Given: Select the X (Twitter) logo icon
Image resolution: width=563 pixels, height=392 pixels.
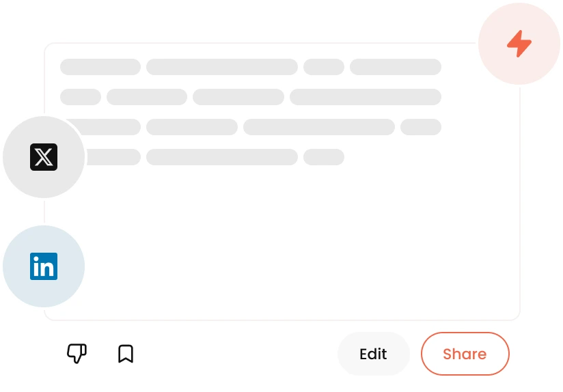Looking at the screenshot, I should point(44,157).
